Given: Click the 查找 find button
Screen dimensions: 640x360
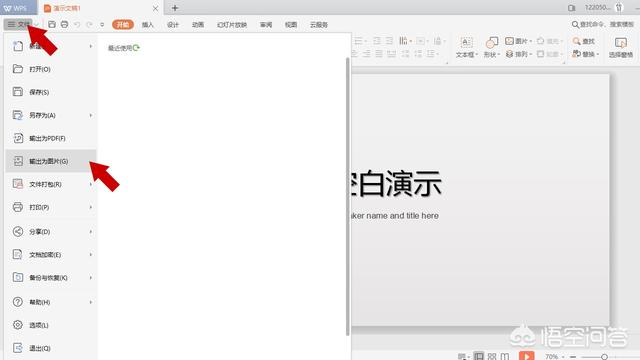Looking at the screenshot, I should click(x=584, y=41).
